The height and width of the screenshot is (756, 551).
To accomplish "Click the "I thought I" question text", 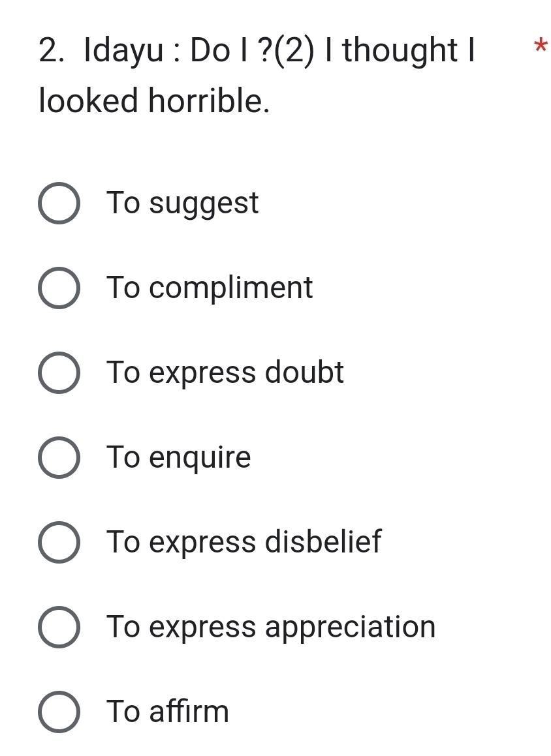I will (x=409, y=51).
